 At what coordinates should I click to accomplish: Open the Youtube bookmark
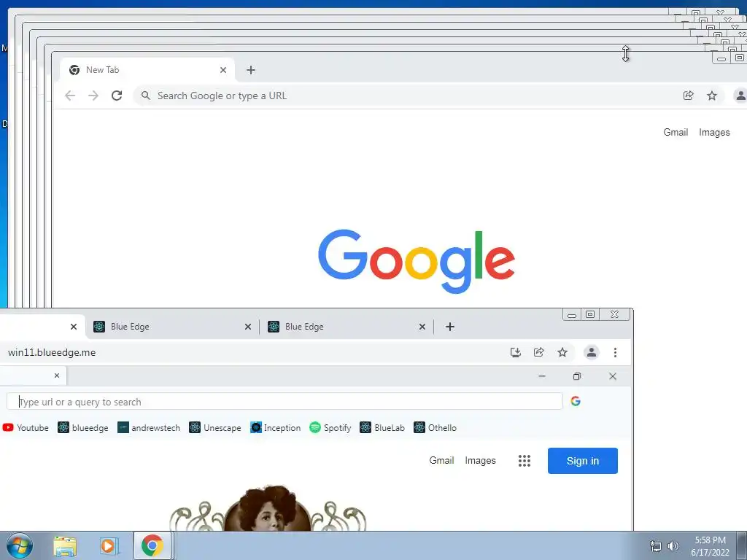tap(26, 427)
